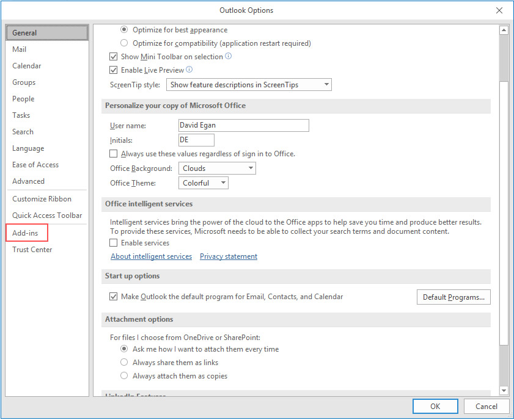Switch to the Advanced category
The width and height of the screenshot is (514, 420).
click(x=47, y=181)
